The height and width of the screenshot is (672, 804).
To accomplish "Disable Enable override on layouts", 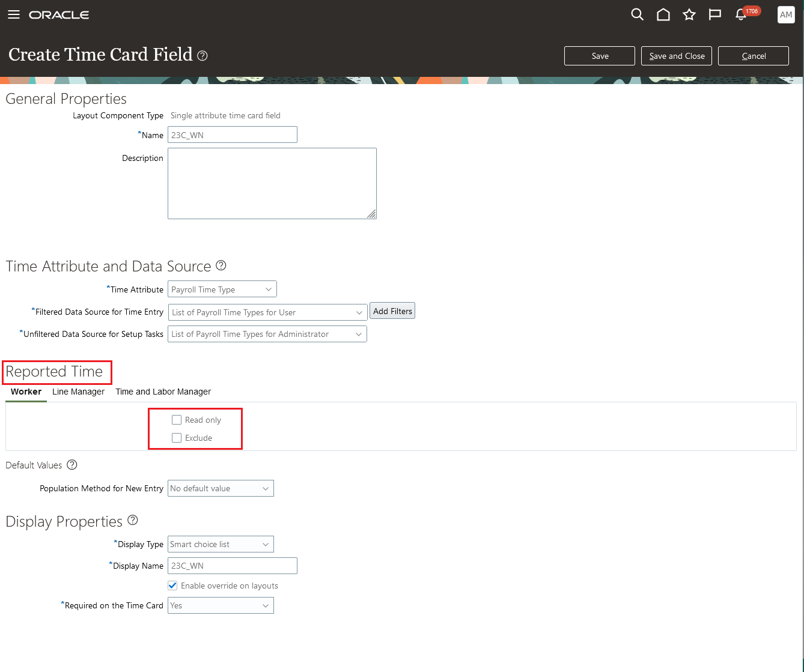I will pos(172,586).
